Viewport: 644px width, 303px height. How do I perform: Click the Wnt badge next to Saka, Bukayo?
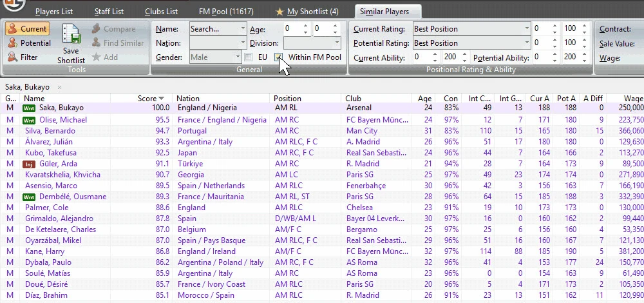29,108
